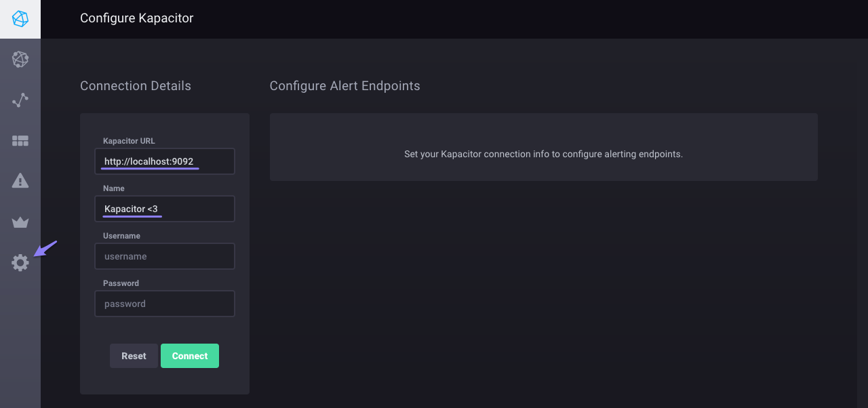Open the Admin crown icon
Screen dimensions: 868x408
coord(20,222)
